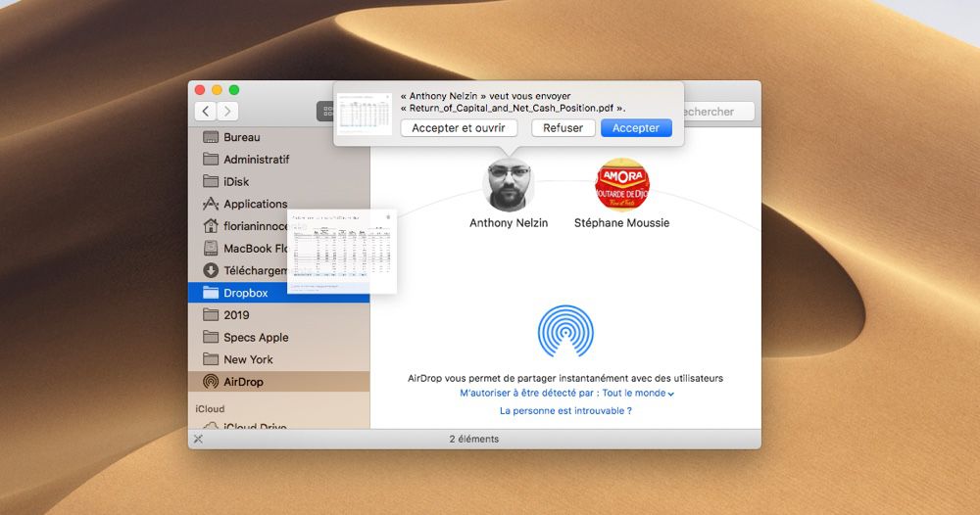Viewport: 980px width, 515px height.
Task: Select the dragged PDF document thumbnail
Action: coord(342,252)
